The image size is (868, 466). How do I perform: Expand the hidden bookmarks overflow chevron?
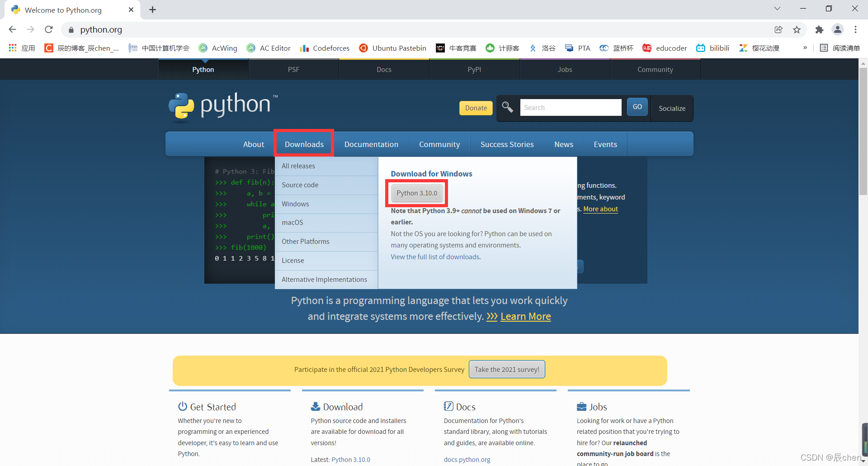pos(805,48)
